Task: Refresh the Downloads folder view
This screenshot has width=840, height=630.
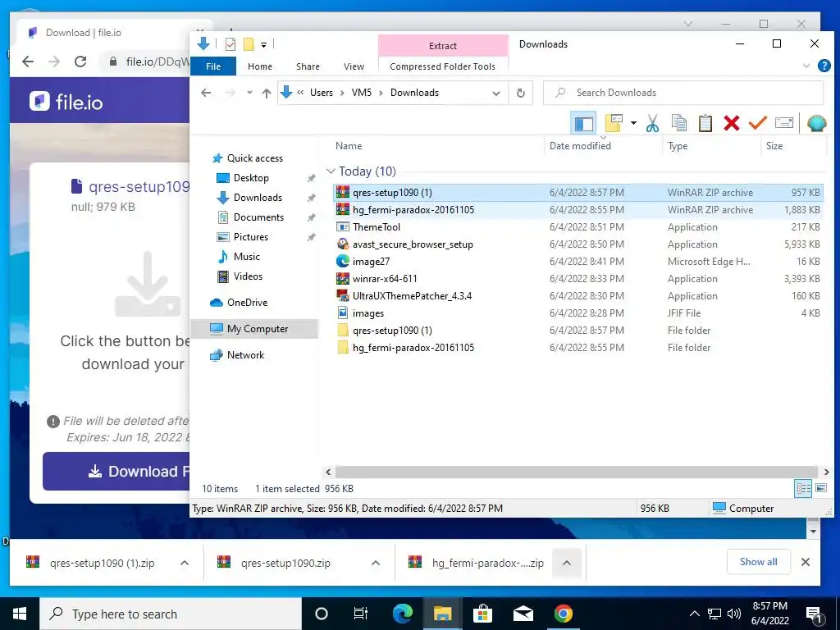Action: click(520, 94)
